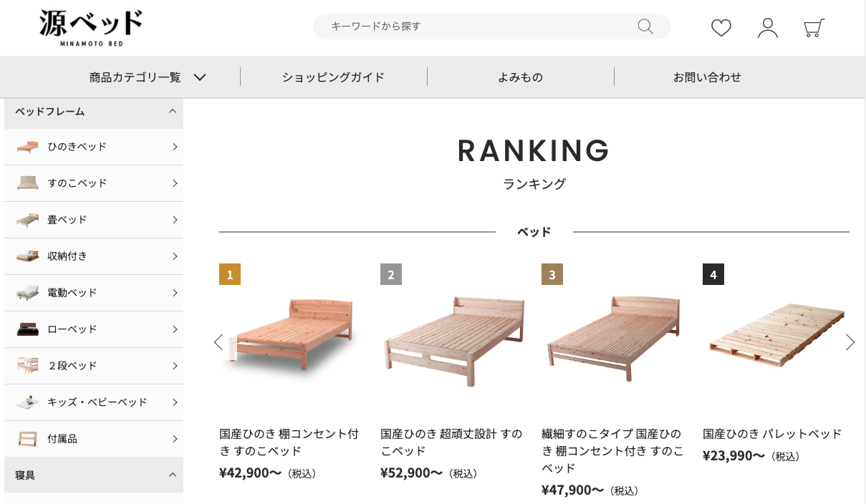Open the user account icon

click(x=767, y=27)
